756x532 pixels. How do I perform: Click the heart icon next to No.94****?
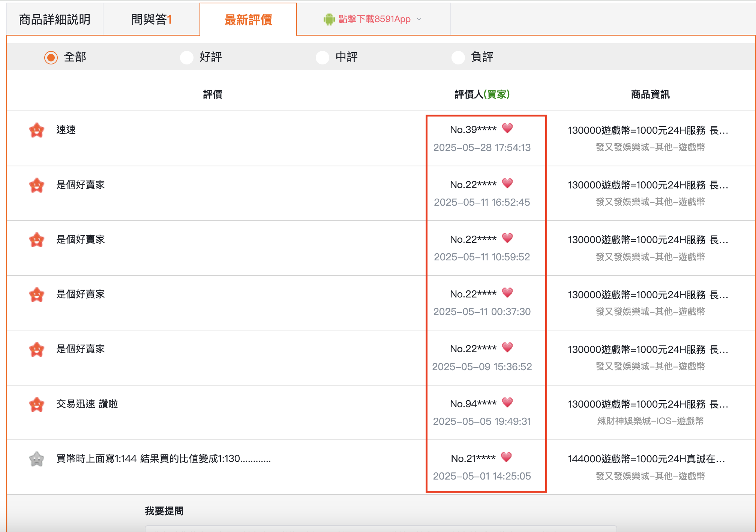pyautogui.click(x=507, y=402)
